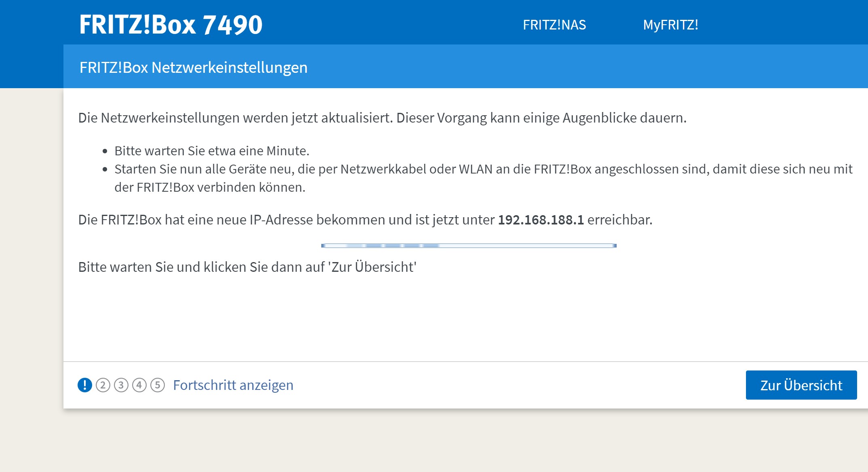Click the 'Dieser Vorgang kann einige Augenblicke dauern' text
This screenshot has height=472, width=868.
[541, 118]
